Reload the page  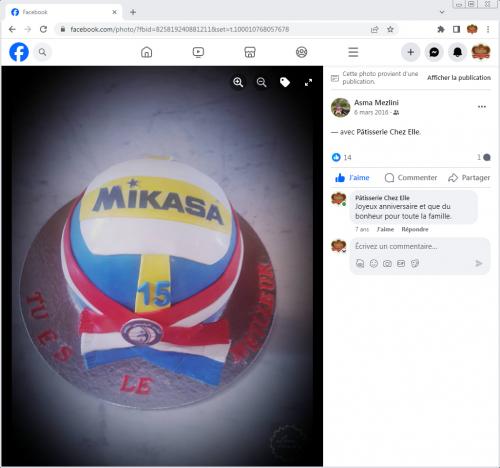[x=43, y=29]
